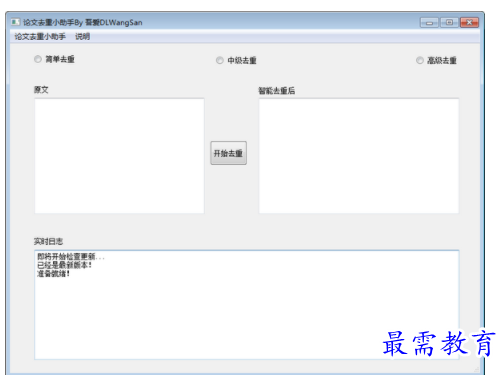Close the 论文去重小助手 window
This screenshot has width=504, height=375.
click(469, 23)
